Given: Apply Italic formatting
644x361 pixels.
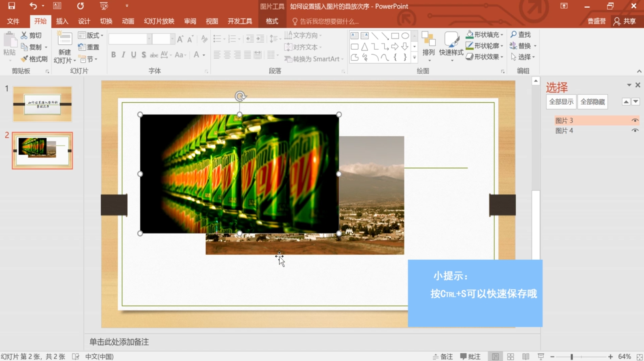Looking at the screenshot, I should click(123, 55).
